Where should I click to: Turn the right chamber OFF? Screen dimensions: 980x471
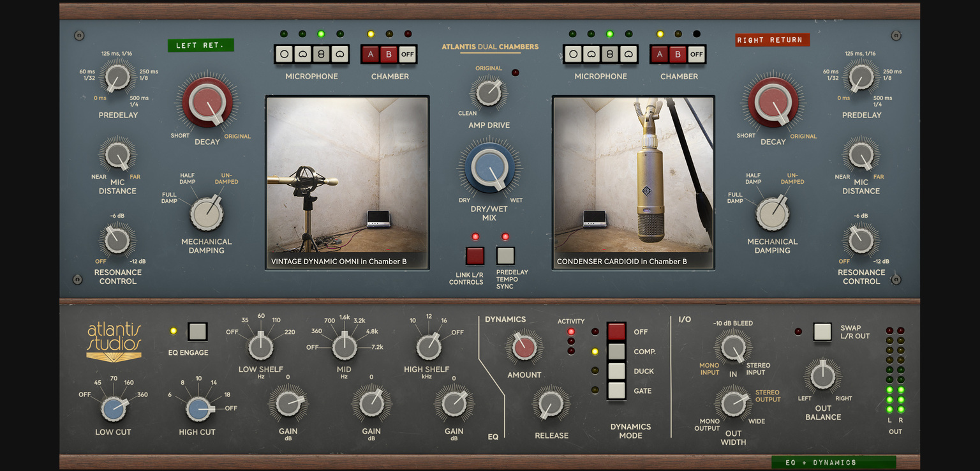tap(695, 54)
